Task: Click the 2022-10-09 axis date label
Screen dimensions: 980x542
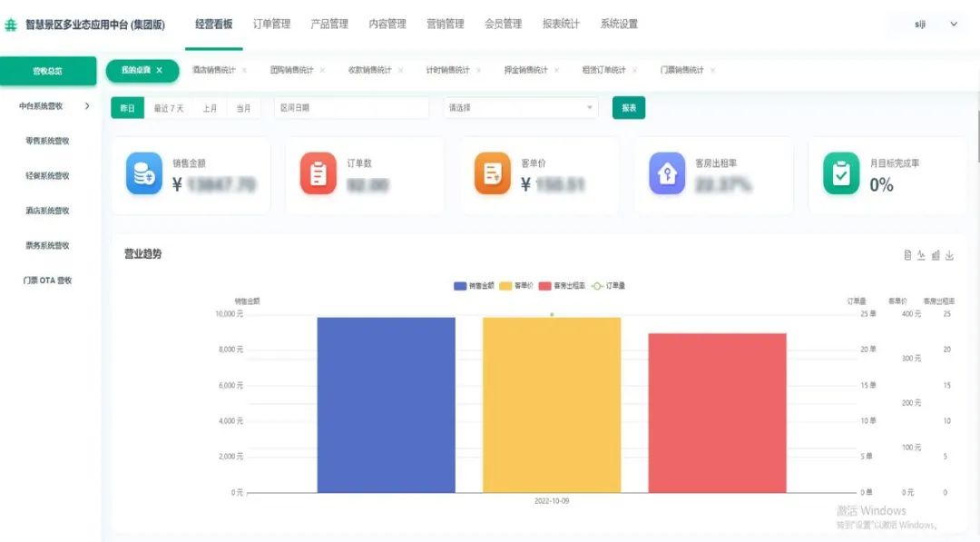Action: [x=552, y=501]
